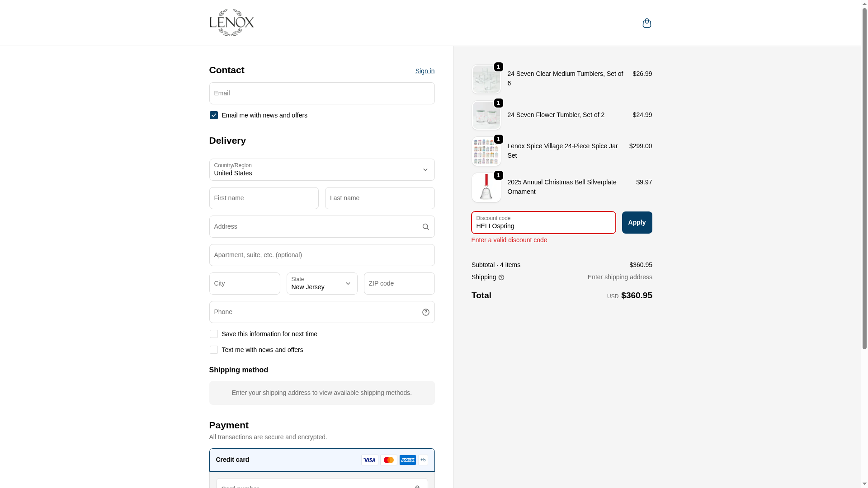Click '24 Seven Flower Tumbler, Set of 2' name
Image resolution: width=868 pixels, height=488 pixels.
coord(556,115)
